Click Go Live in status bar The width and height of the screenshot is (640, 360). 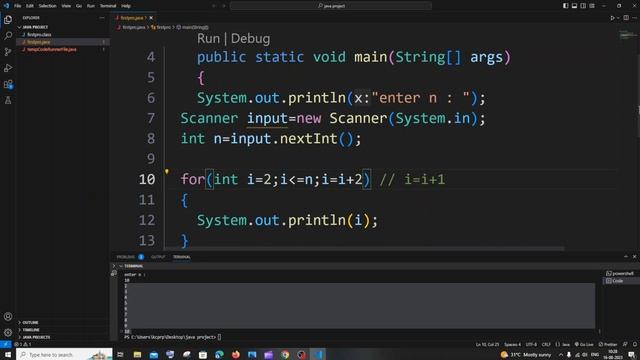coord(584,344)
